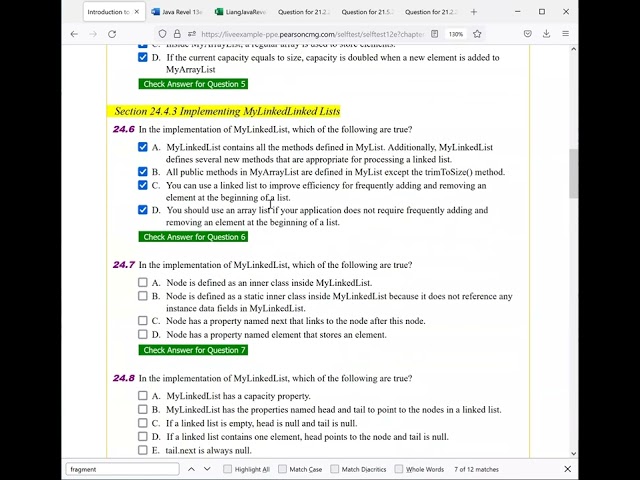Click the scrollbar down arrow
The width and height of the screenshot is (640, 480).
(x=573, y=453)
